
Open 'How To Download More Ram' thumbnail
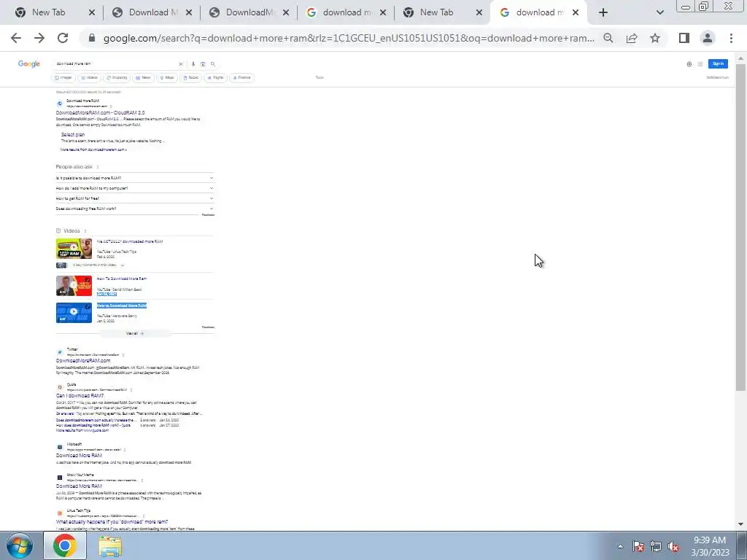click(x=74, y=286)
